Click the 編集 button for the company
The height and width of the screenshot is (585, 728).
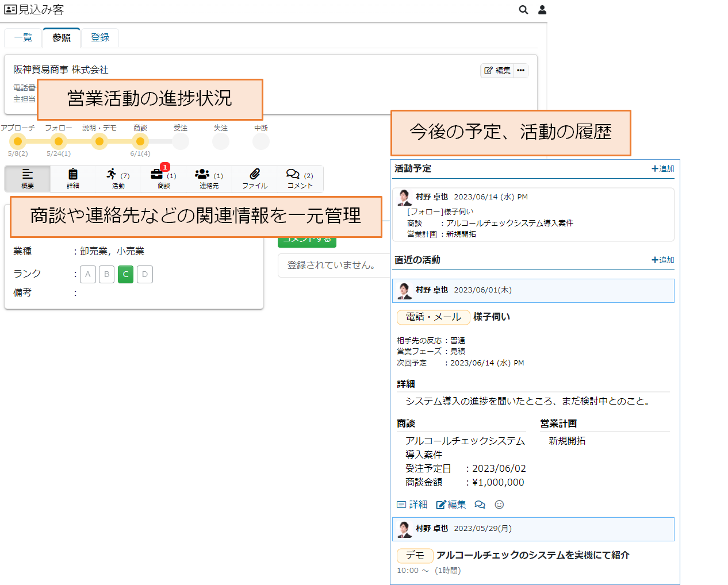[x=497, y=70]
